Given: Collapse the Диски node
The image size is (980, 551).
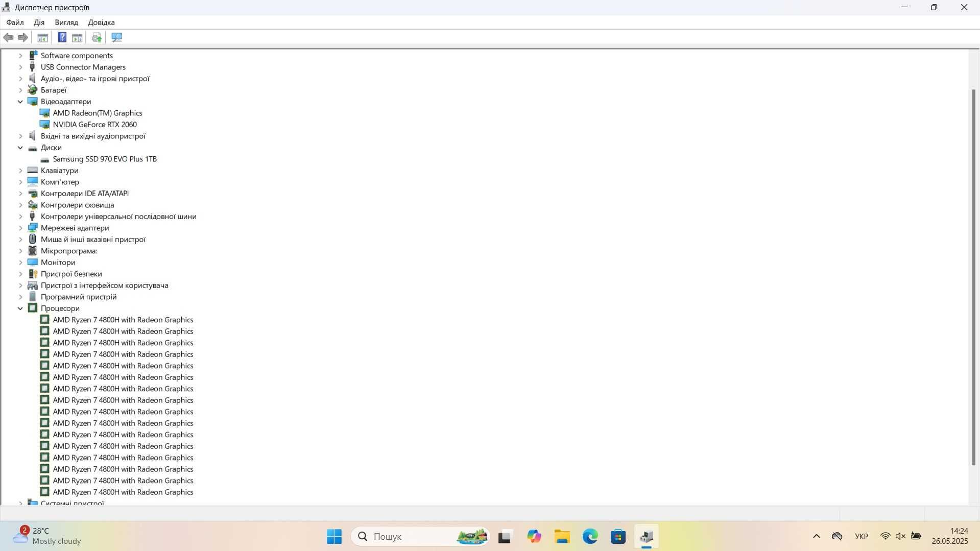Looking at the screenshot, I should 20,148.
